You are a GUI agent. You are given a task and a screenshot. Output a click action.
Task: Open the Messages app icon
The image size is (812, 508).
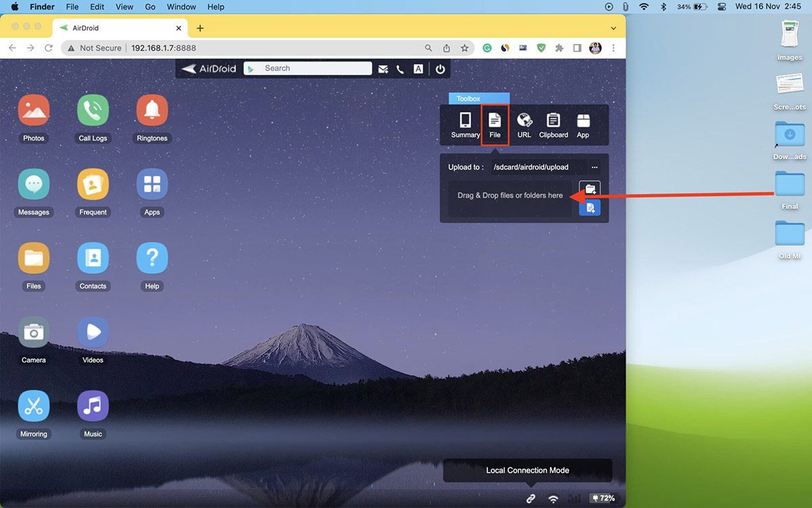34,185
